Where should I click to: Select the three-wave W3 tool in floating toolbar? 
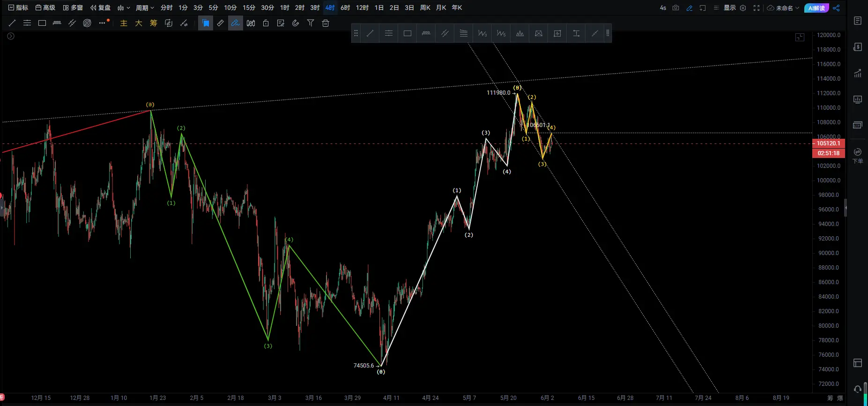pos(482,33)
